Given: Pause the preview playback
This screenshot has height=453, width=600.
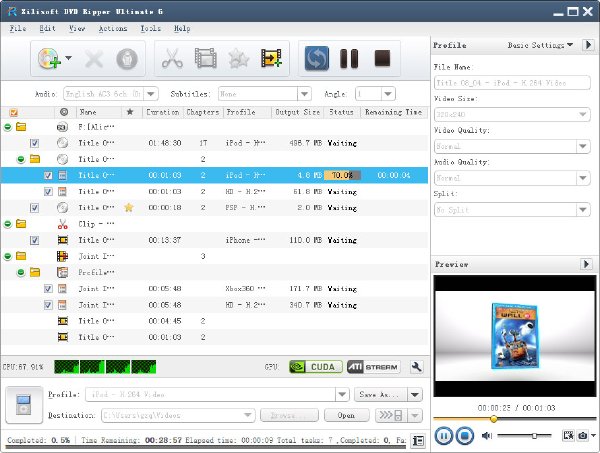Looking at the screenshot, I should click(443, 436).
